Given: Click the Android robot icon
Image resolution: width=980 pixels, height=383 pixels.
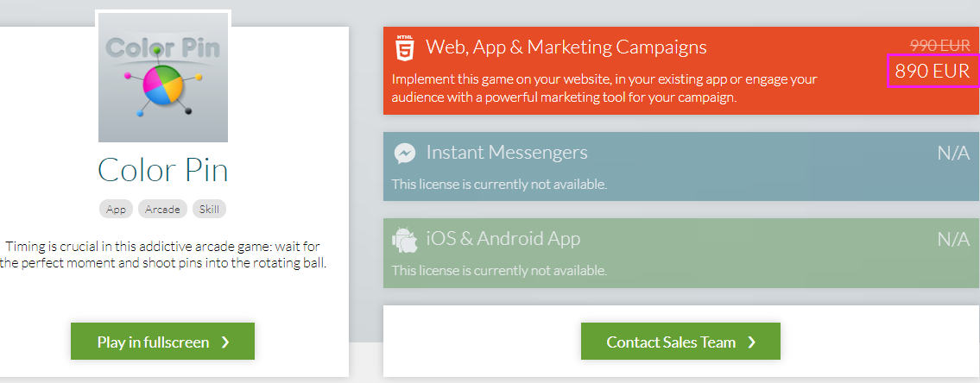Looking at the screenshot, I should pyautogui.click(x=404, y=239).
